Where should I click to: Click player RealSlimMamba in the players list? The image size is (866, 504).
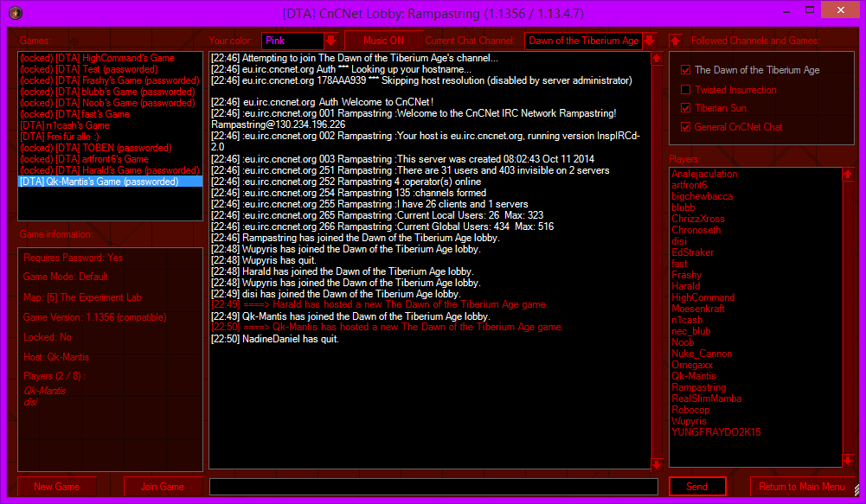pyautogui.click(x=707, y=399)
